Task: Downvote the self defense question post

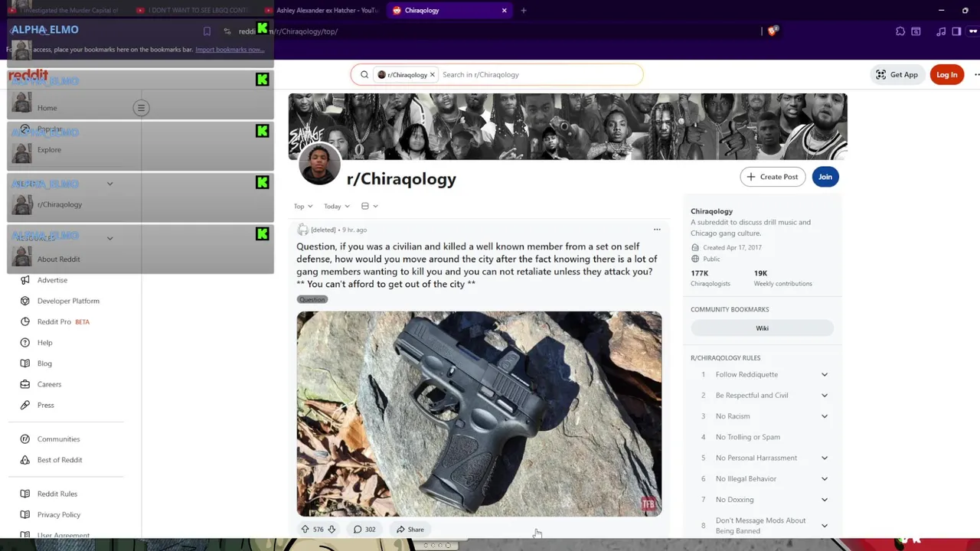Action: point(332,530)
